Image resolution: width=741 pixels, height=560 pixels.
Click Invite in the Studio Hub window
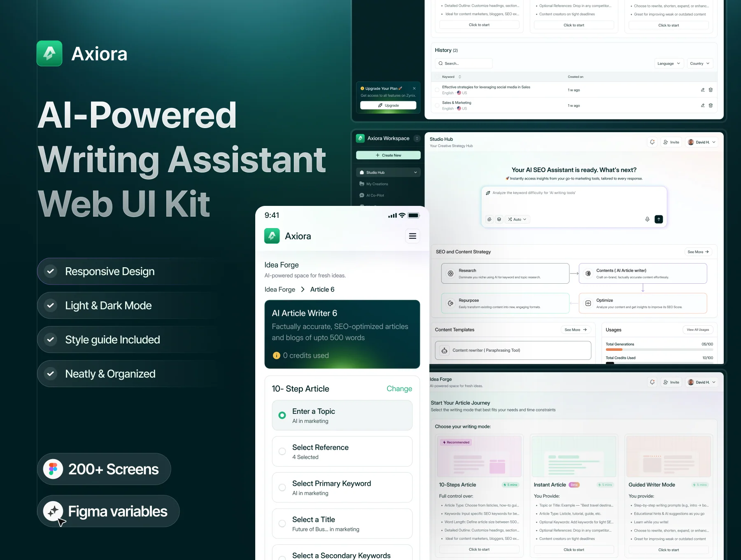point(671,142)
